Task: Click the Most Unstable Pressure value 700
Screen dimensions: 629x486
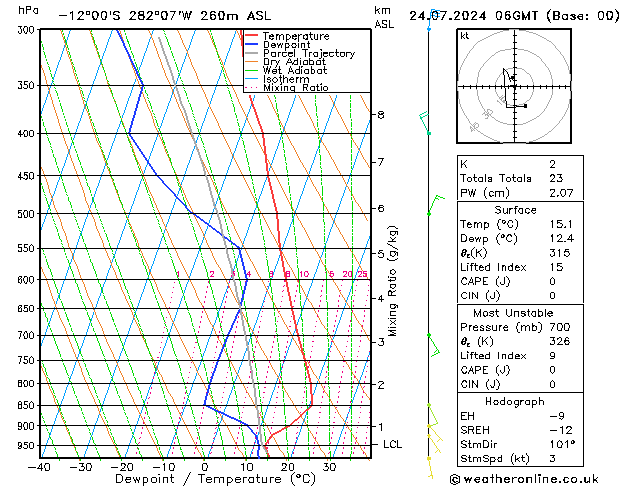Action: [560, 327]
